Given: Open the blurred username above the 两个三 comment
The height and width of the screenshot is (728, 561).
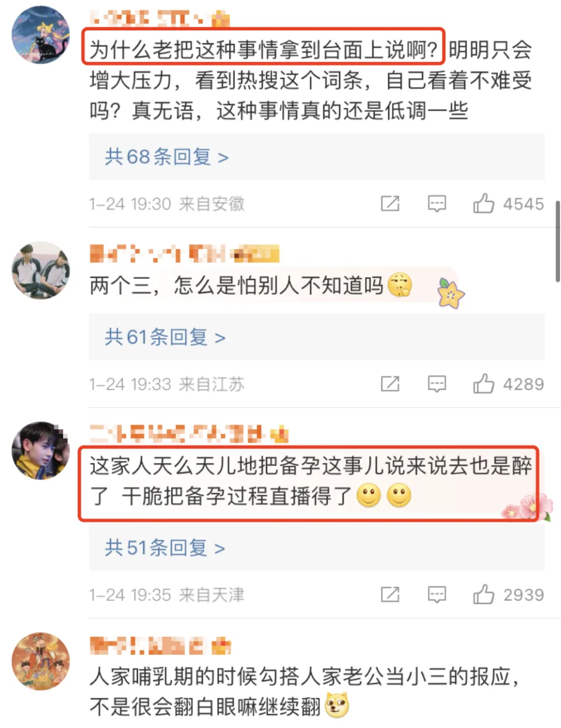Looking at the screenshot, I should pos(184,254).
